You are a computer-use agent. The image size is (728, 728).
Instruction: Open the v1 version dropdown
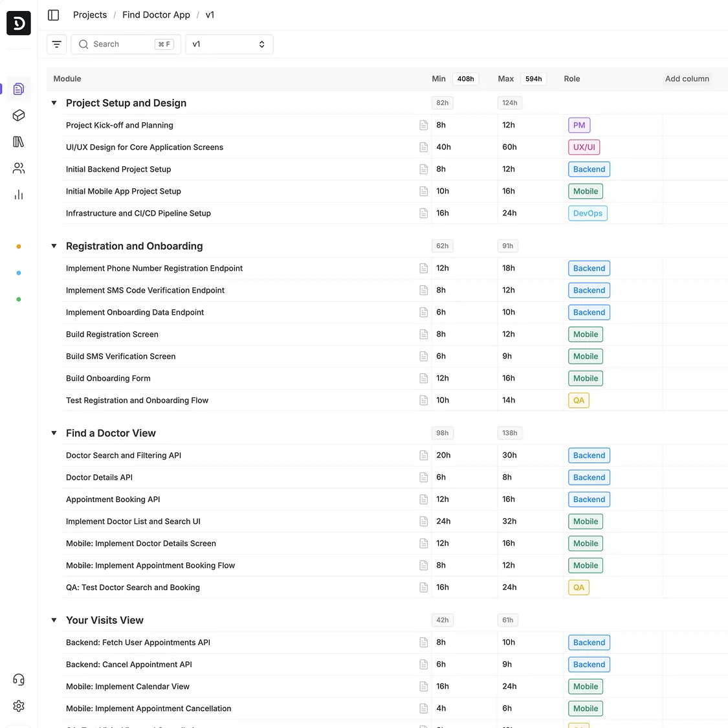click(229, 45)
